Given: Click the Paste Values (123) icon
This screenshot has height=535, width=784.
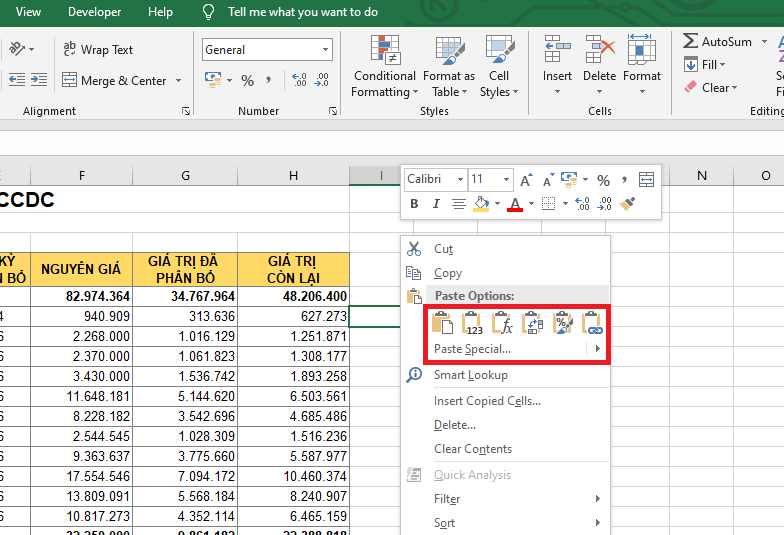Looking at the screenshot, I should coord(473,323).
